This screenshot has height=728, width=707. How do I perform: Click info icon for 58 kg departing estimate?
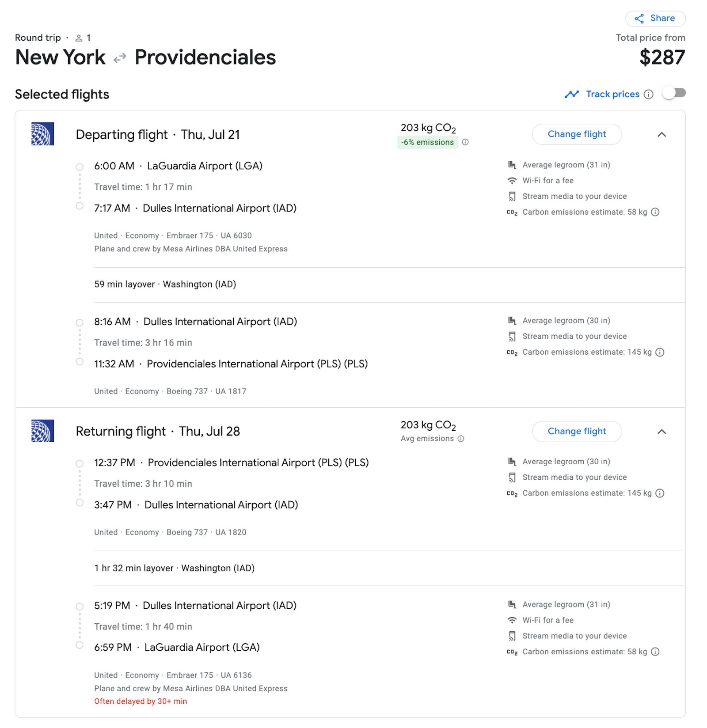click(x=655, y=212)
